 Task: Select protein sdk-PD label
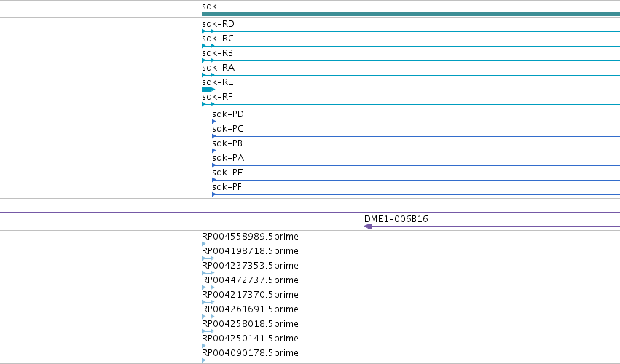[x=228, y=114]
